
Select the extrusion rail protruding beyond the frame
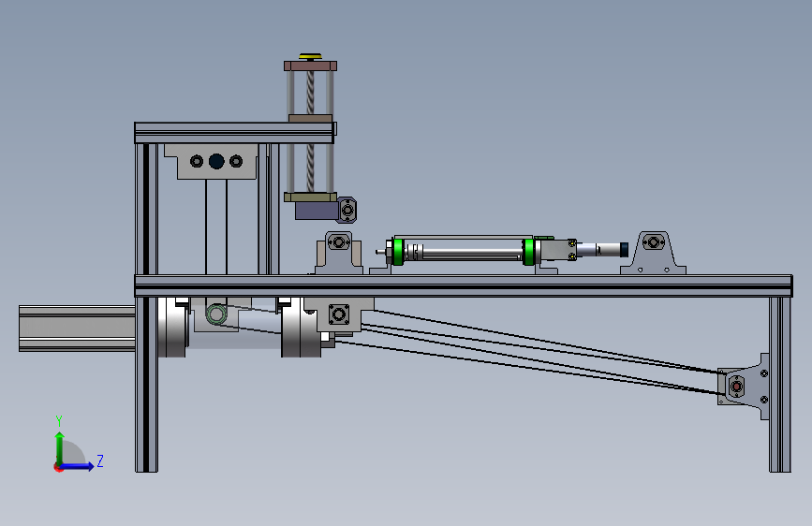(x=77, y=329)
